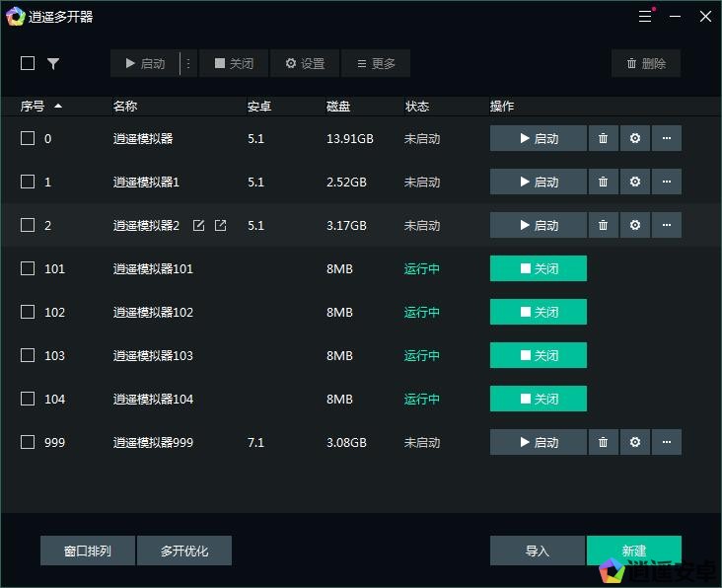Start 逍遥模拟器1 with 启动 button
Viewport: 722px width, 588px height.
[539, 182]
